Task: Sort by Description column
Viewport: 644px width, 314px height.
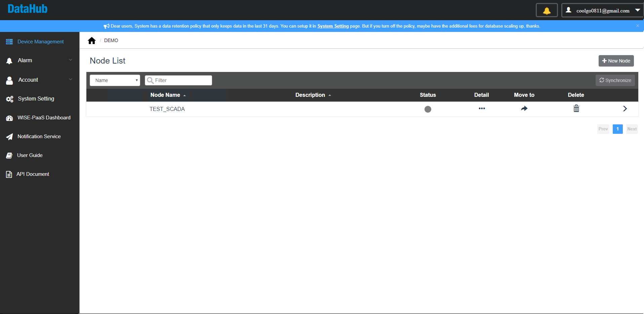Action: pyautogui.click(x=313, y=95)
